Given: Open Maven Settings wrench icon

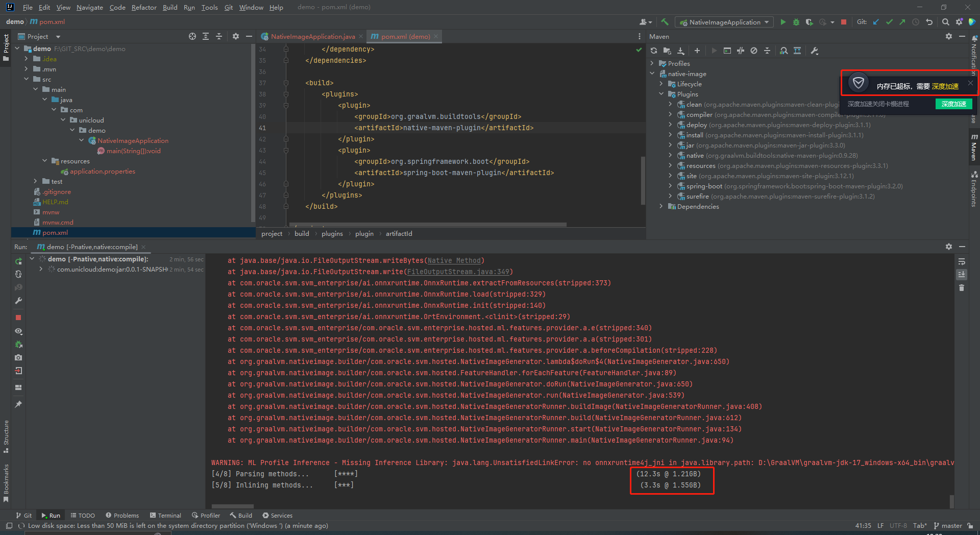Looking at the screenshot, I should (x=814, y=51).
